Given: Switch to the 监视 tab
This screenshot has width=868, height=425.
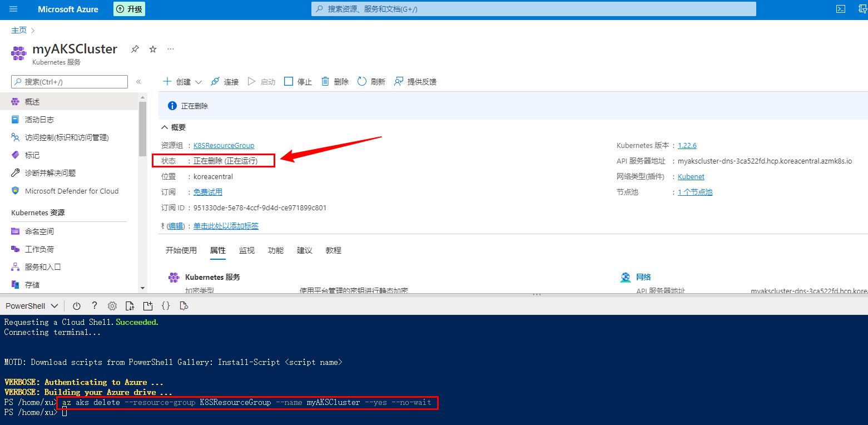Looking at the screenshot, I should coord(247,250).
